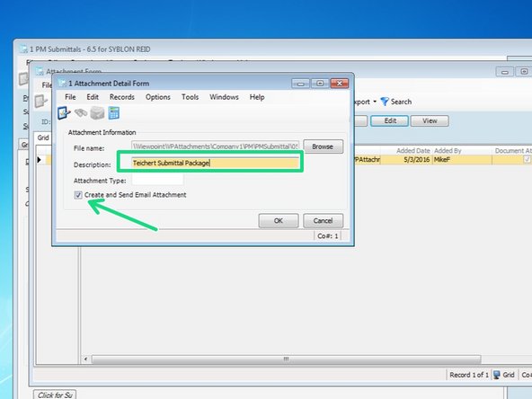Click the Added By column header
This screenshot has height=399, width=532.
coord(448,151)
